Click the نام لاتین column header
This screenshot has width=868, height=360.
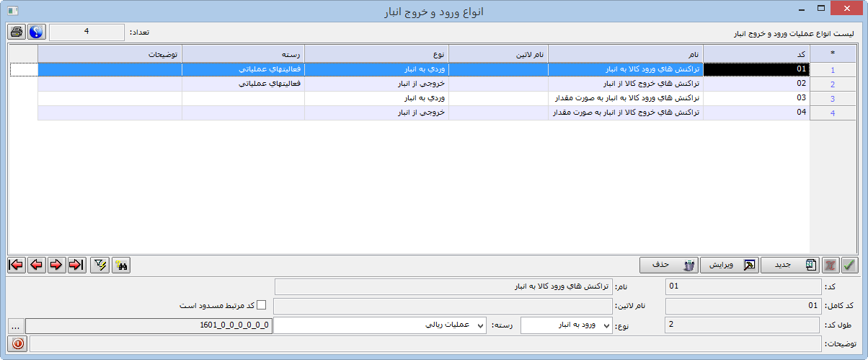tap(498, 53)
